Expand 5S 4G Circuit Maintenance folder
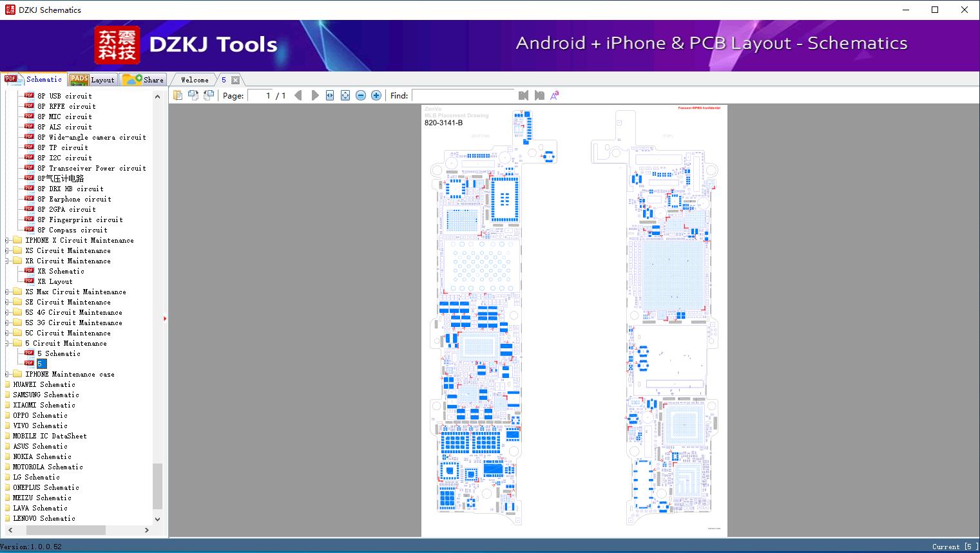 7,312
